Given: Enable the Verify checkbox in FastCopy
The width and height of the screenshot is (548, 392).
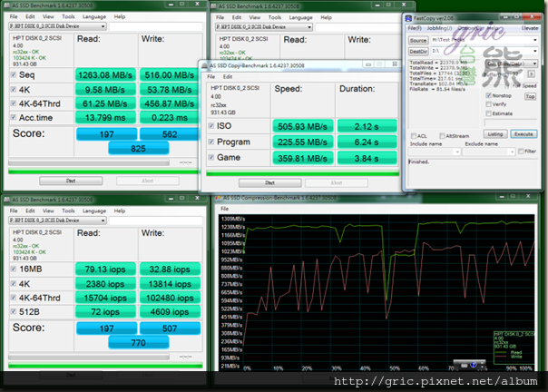Looking at the screenshot, I should tap(488, 104).
